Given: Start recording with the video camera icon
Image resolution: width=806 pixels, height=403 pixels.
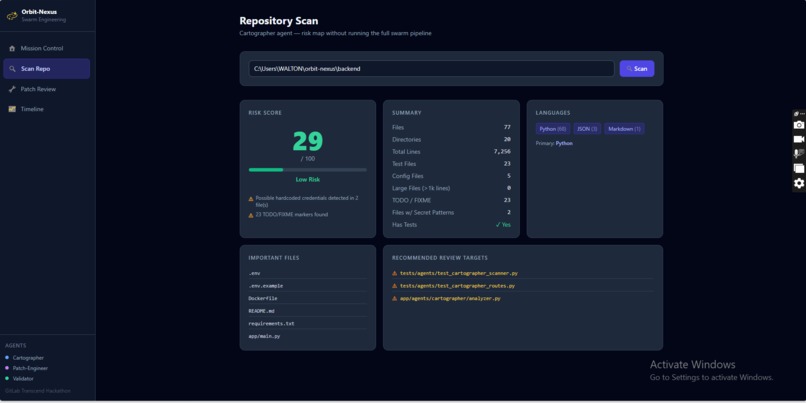Looking at the screenshot, I should pyautogui.click(x=799, y=139).
